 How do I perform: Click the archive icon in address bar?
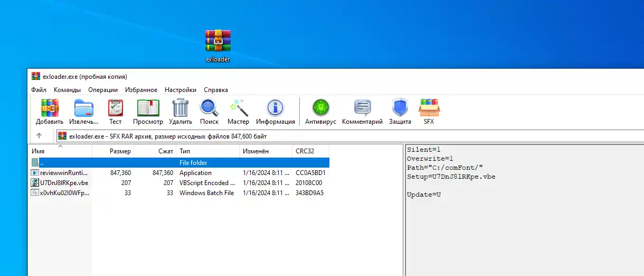[62, 136]
